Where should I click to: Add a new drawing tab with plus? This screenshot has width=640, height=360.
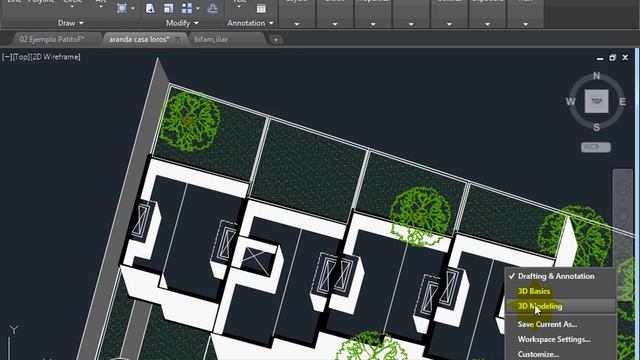tap(276, 40)
